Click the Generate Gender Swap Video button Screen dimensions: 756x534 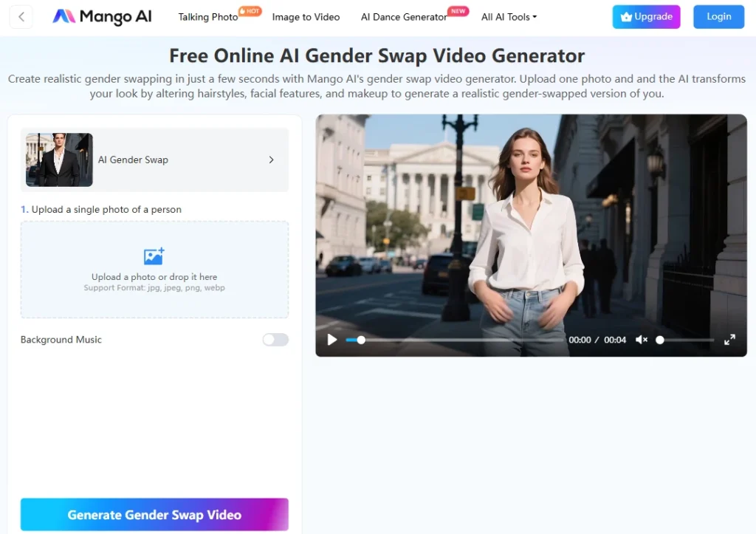(154, 514)
